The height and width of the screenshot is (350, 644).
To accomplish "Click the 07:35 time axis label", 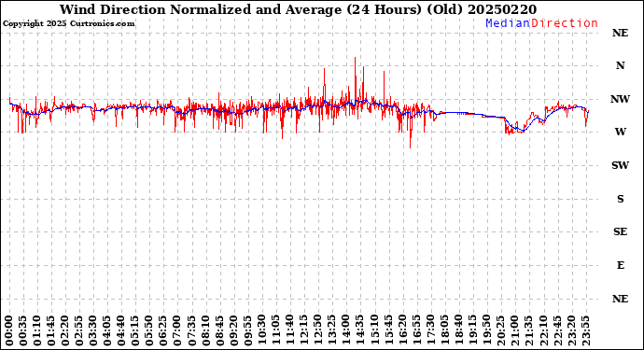I will pos(191,331).
